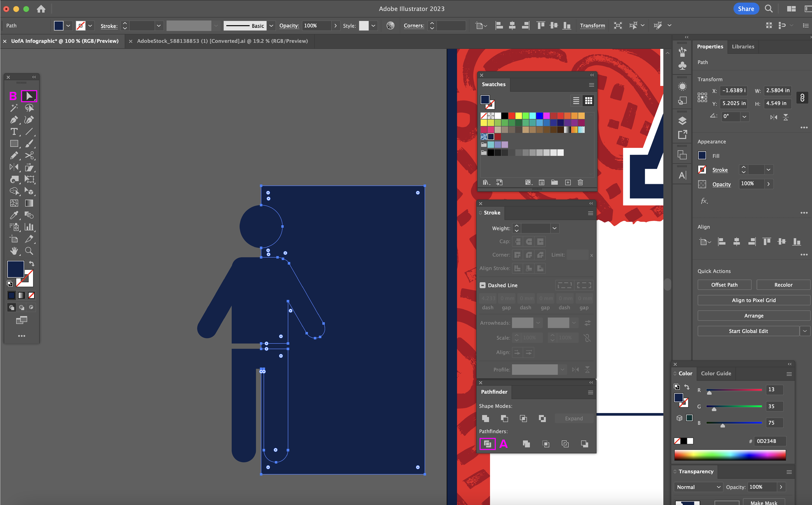The width and height of the screenshot is (812, 505).
Task: Enable the Dashed Line checkbox
Action: (482, 285)
